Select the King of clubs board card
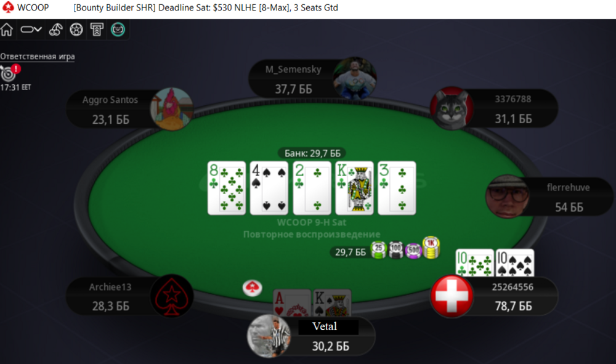Viewport: 616px width, 364px height. [354, 188]
